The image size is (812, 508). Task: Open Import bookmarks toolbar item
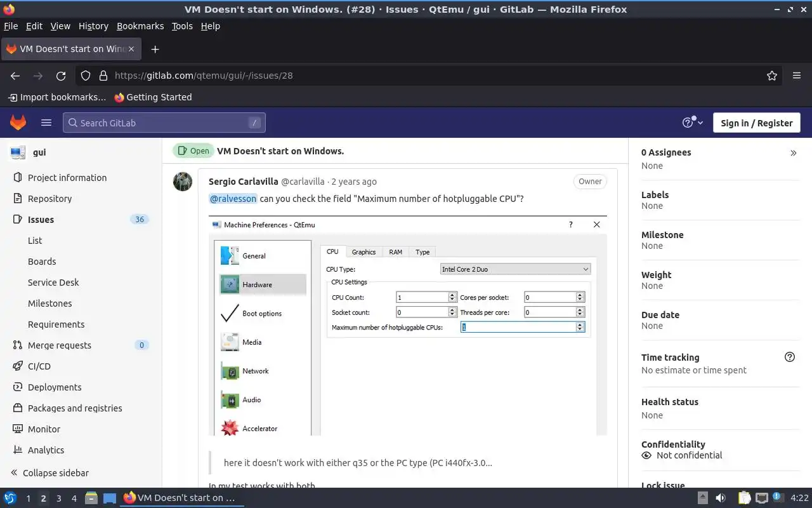57,97
